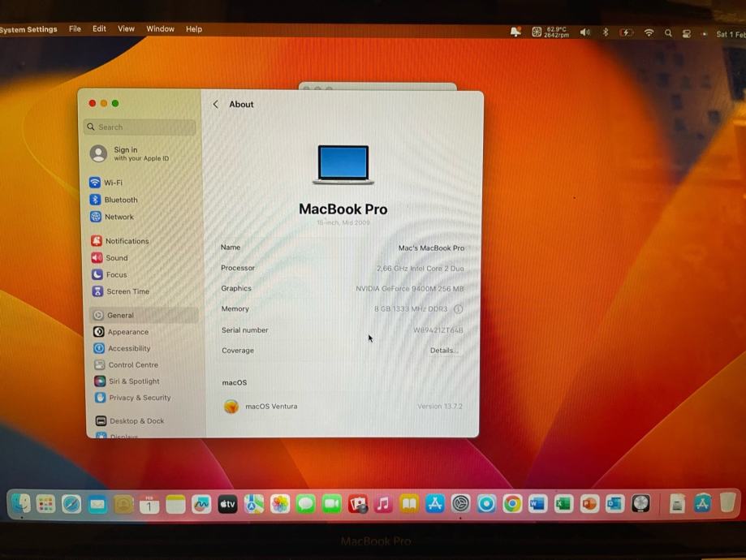
Task: Open Spotlight search in the menu bar
Action: click(668, 33)
